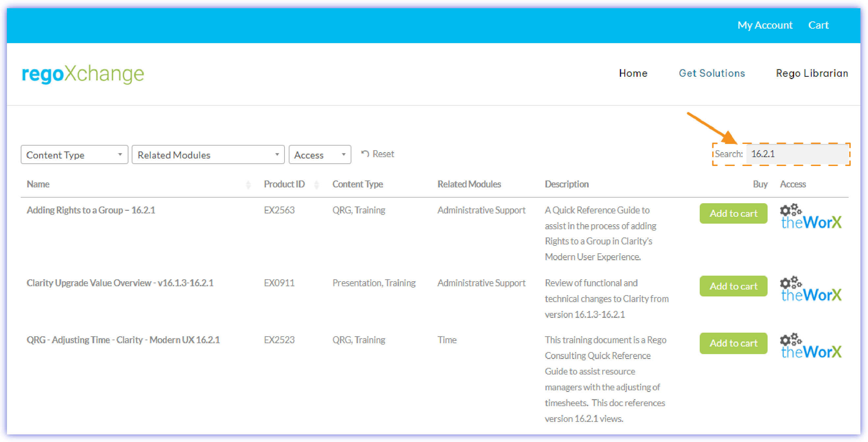868x442 pixels.
Task: Add EX2523 Adjusting Time item to cart
Action: tap(733, 343)
